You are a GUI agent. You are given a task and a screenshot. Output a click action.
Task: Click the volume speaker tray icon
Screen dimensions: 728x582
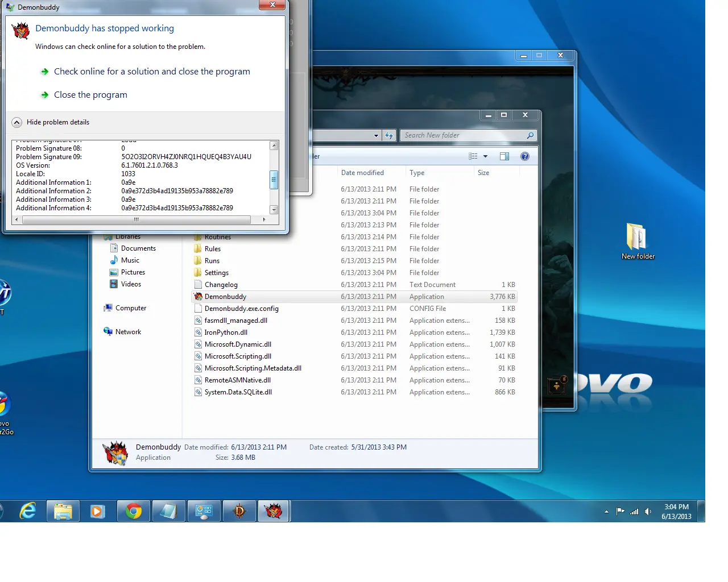[x=648, y=512]
